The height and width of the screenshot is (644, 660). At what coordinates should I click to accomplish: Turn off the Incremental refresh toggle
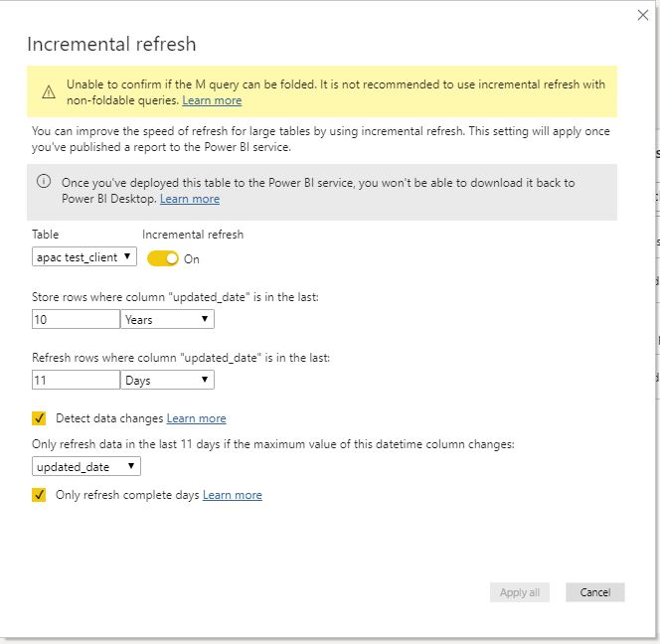(163, 258)
